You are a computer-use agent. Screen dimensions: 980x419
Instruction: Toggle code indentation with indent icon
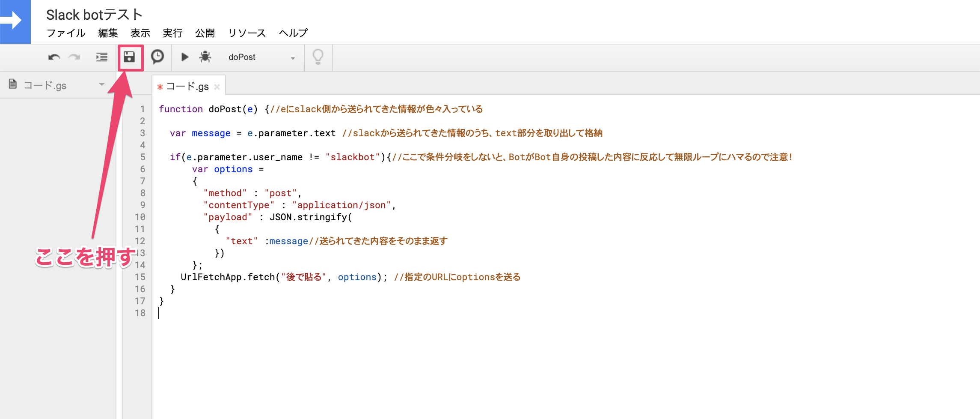[x=102, y=57]
